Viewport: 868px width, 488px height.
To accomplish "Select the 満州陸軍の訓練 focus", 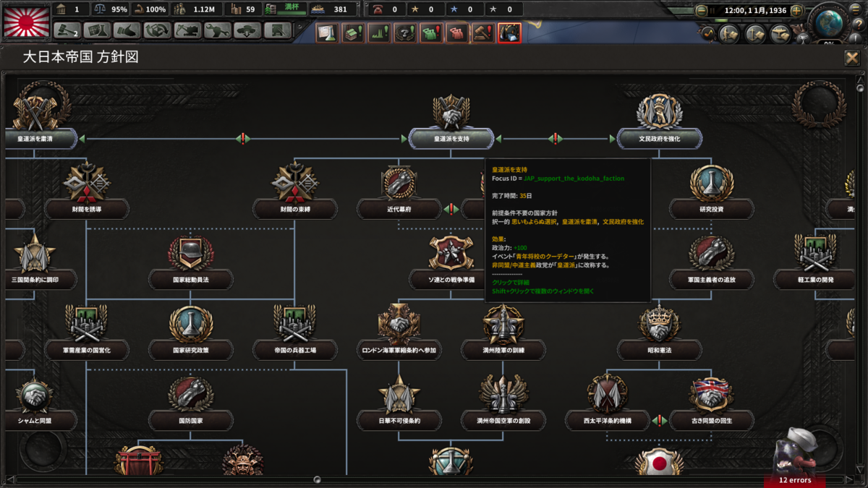I will pyautogui.click(x=503, y=350).
